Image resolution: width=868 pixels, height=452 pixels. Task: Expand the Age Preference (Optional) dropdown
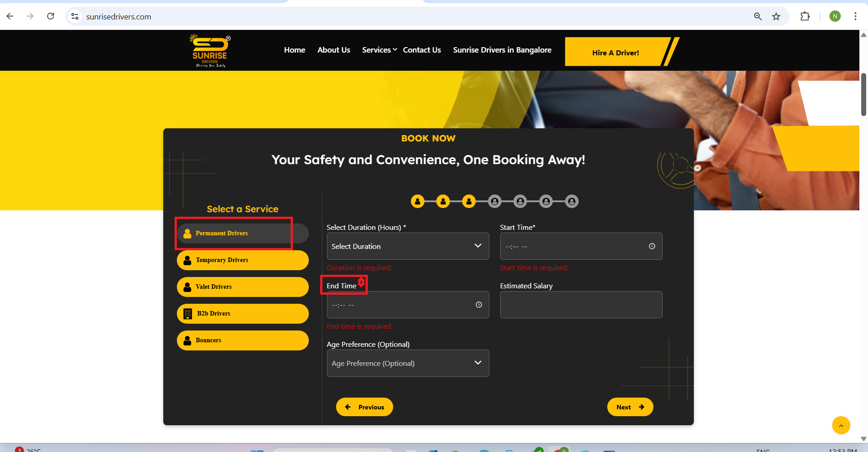(x=407, y=363)
